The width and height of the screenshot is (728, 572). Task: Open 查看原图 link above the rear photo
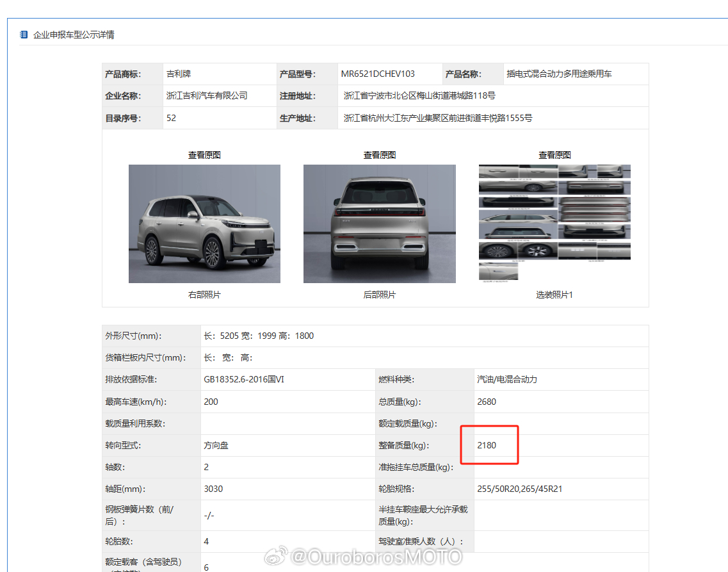380,155
